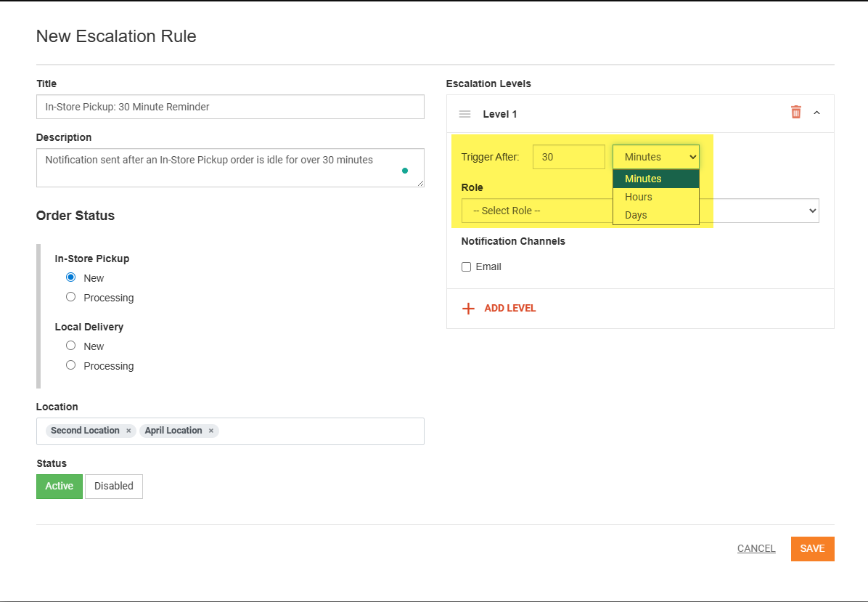Select In-Store Pickup Processing radio button

point(71,297)
